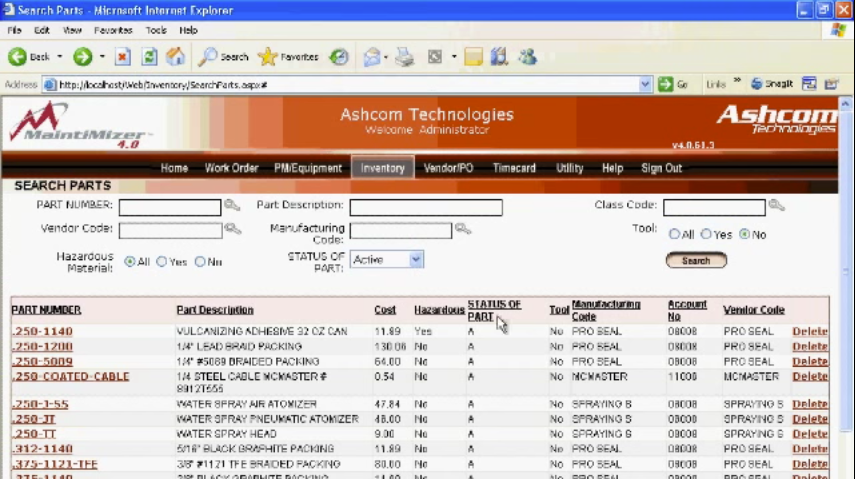Open the Back button history dropdown arrow
Viewport: 855px width, 479px height.
click(59, 56)
